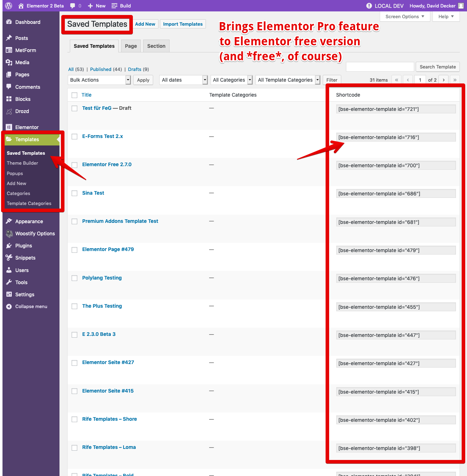Select the Sina Test row checkbox
The width and height of the screenshot is (467, 476).
[74, 193]
